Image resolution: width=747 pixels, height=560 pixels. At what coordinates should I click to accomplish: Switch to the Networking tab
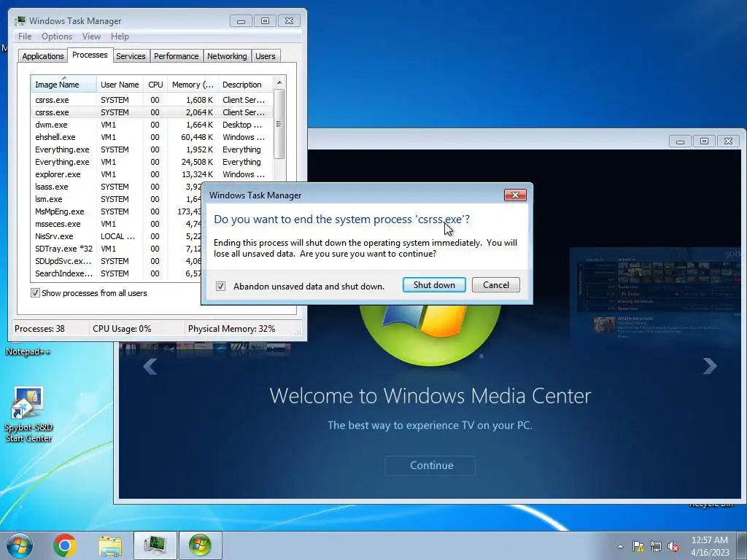(x=227, y=56)
